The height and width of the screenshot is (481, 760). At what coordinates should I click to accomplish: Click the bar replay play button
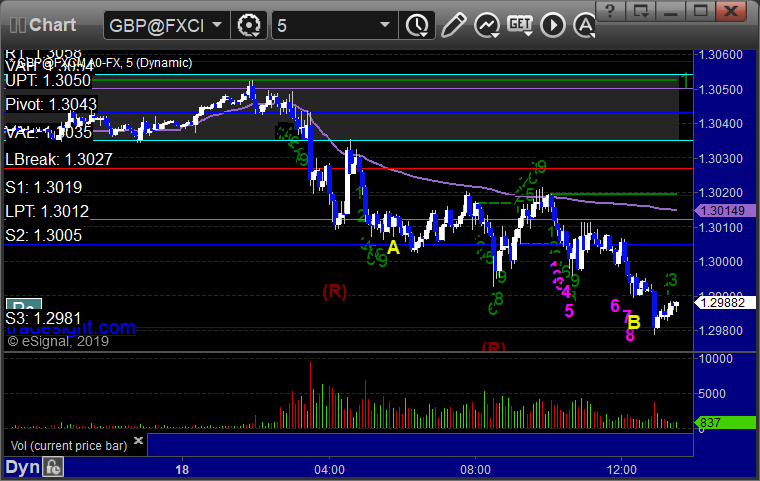click(553, 25)
